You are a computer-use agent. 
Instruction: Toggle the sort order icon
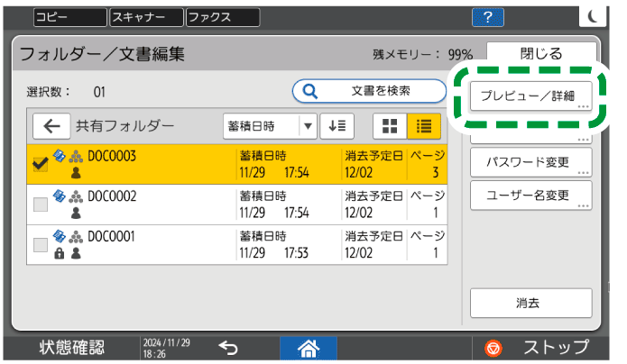pos(337,126)
